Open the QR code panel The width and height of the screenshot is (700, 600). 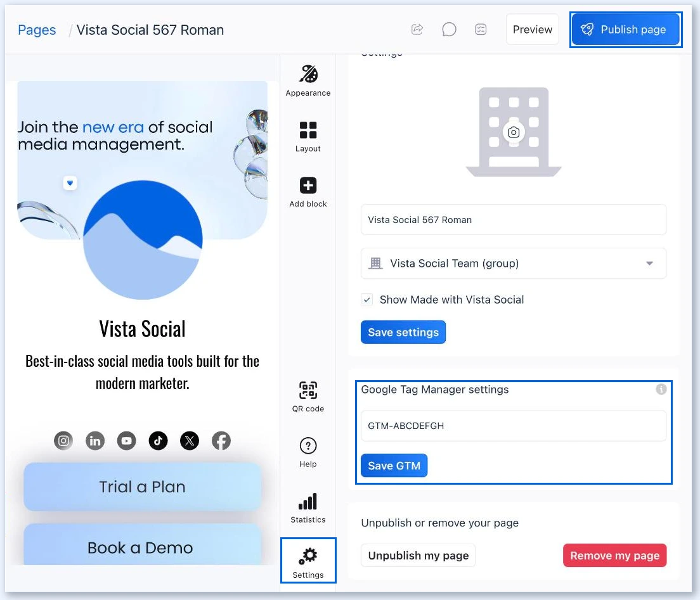(308, 397)
